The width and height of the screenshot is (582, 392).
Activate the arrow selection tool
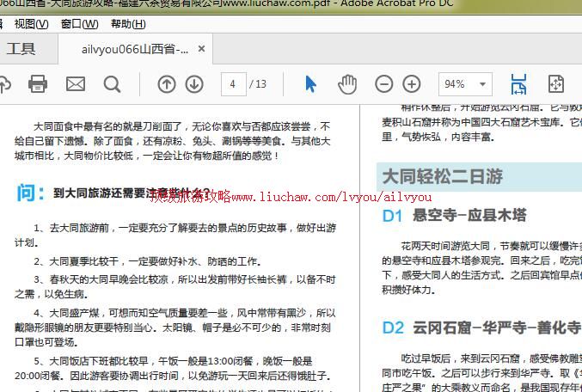point(310,83)
